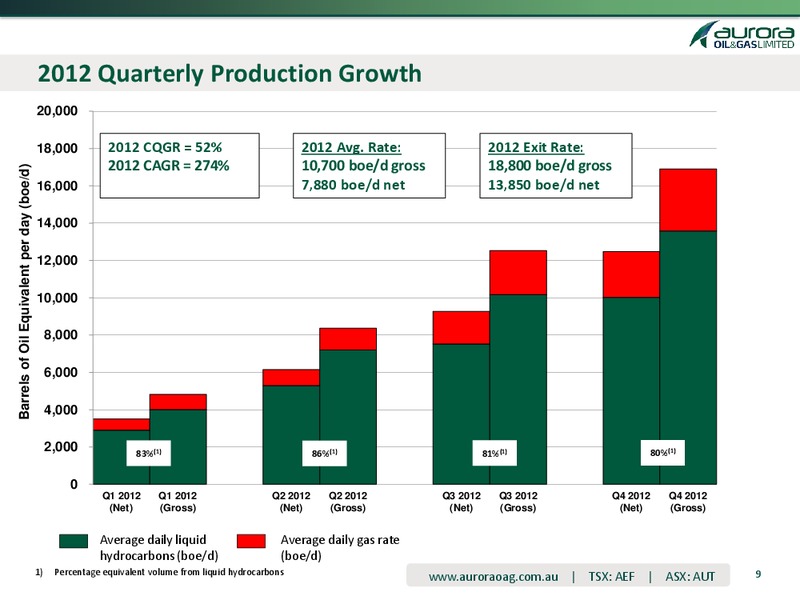Click the red gas segment of Q1 Gross bar

coord(178,402)
